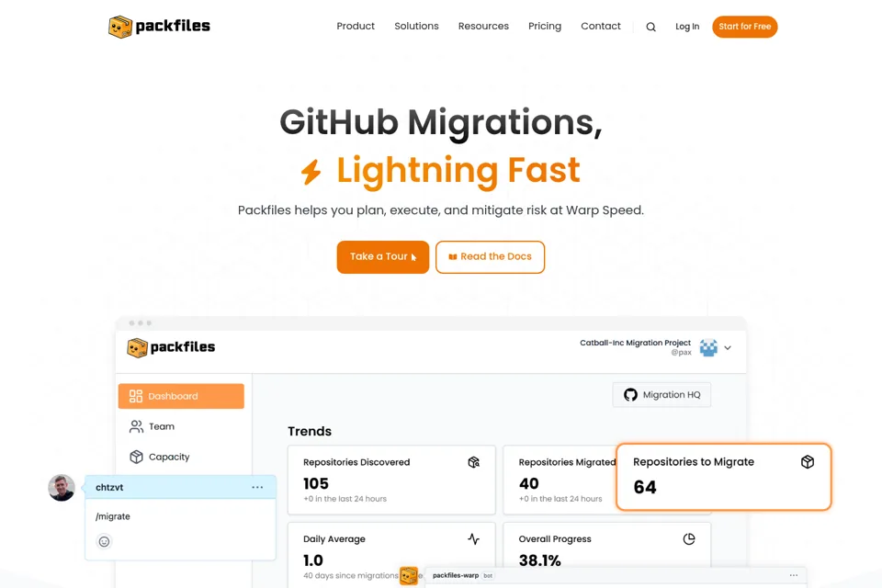The height and width of the screenshot is (588, 882).
Task: Select Dashboard in the sidebar
Action: [x=181, y=396]
